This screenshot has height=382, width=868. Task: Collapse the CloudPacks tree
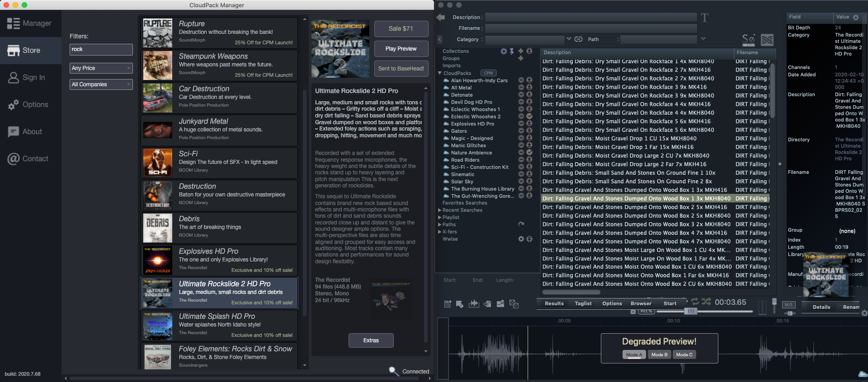click(439, 73)
